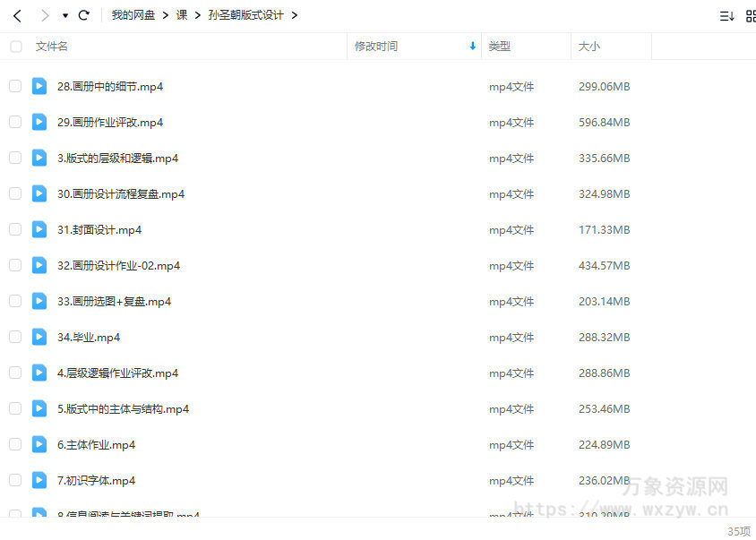
Task: Click the video icon beside 34.毕业.mp4
Action: click(39, 336)
